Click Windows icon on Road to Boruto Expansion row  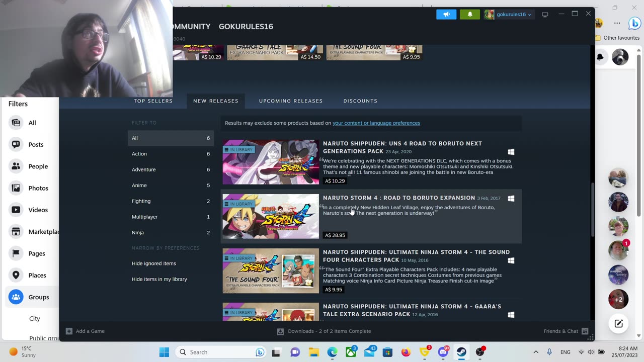[x=511, y=199]
